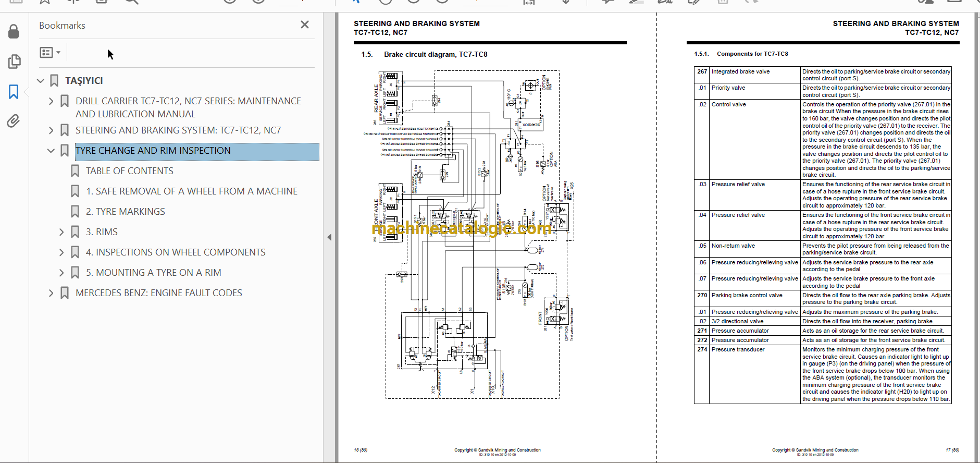Click bookmark icon beside STEERING AND BRAKING entry
Screen dimensions: 980x463
[65, 130]
